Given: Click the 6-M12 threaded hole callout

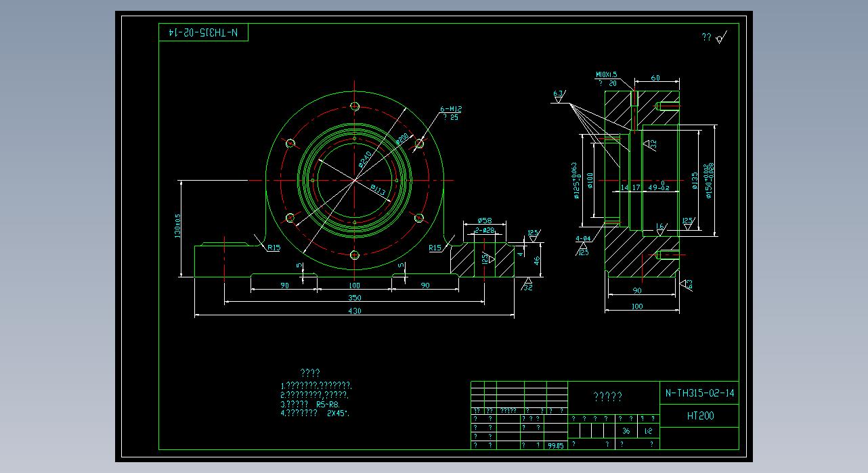Looking at the screenshot, I should pos(451,109).
